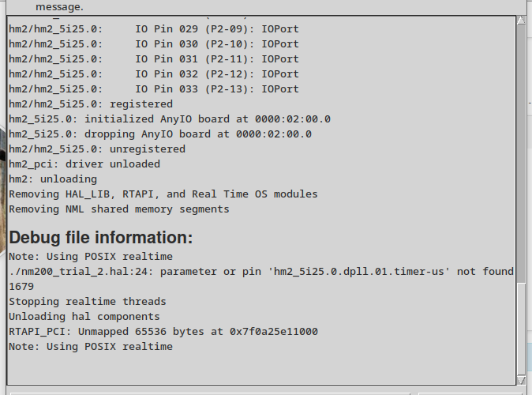Click the 'Removing HAL_LIB, RTAPI' line

click(163, 194)
